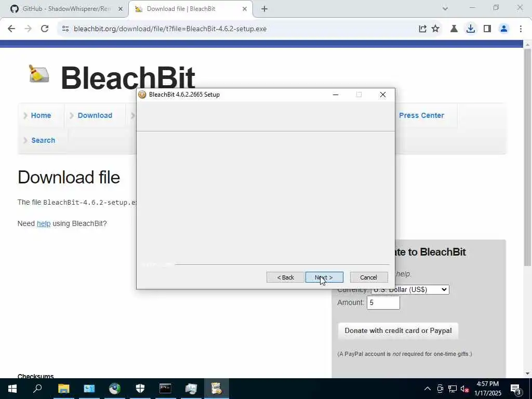Open Chrome Labs flask icon
This screenshot has width=532, height=399.
point(454,29)
